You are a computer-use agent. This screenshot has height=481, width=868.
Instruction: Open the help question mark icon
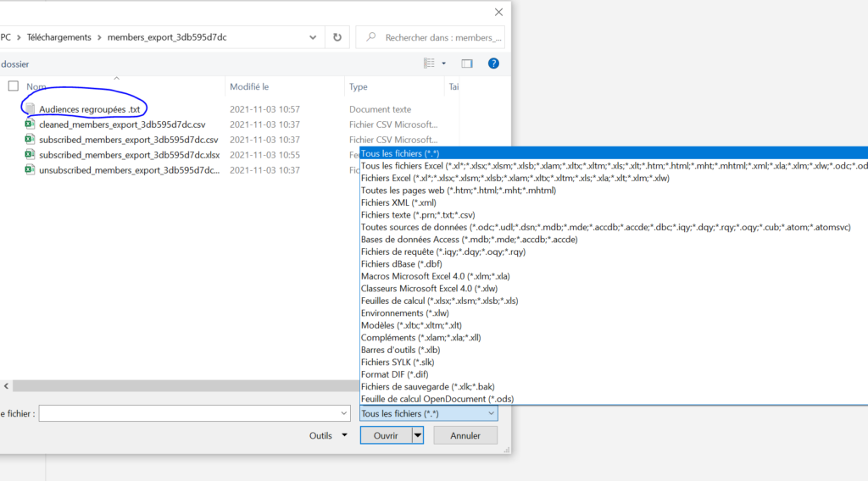(x=493, y=64)
